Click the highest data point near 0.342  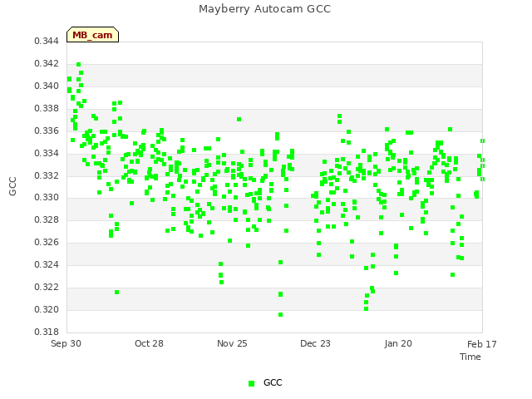[79, 65]
